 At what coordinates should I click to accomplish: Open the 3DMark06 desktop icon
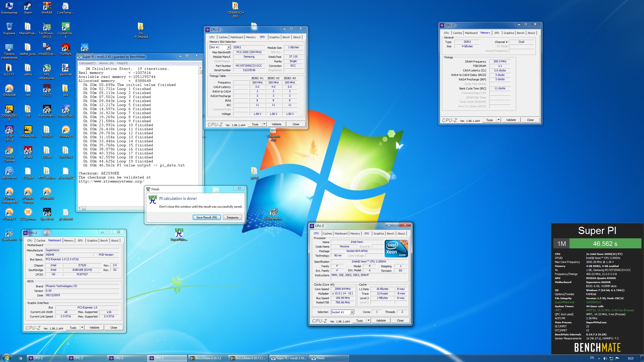[9, 90]
